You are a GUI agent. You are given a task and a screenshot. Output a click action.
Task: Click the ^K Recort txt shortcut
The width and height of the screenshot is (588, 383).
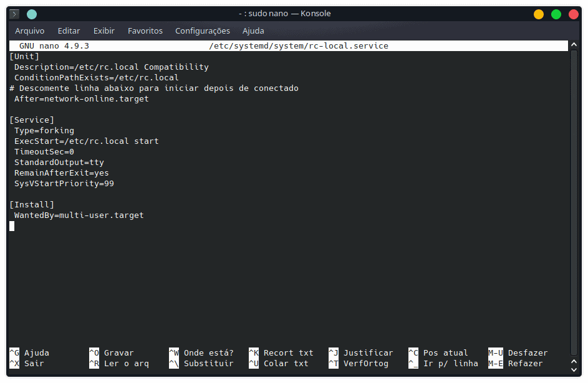pyautogui.click(x=281, y=352)
